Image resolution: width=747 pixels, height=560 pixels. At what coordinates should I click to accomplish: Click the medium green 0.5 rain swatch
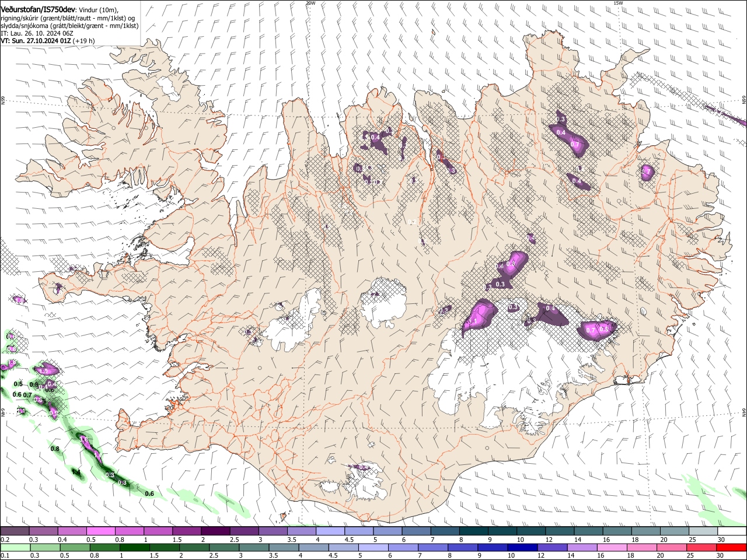[75, 547]
